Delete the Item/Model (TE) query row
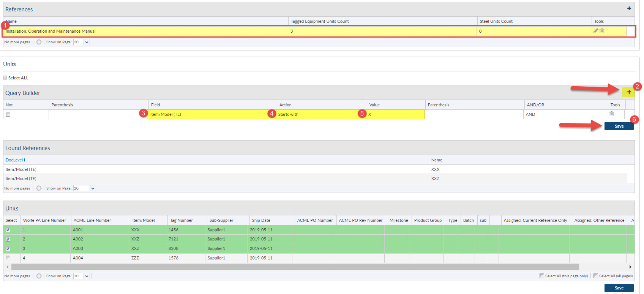Viewport: 644px width, 294px height. (x=611, y=114)
